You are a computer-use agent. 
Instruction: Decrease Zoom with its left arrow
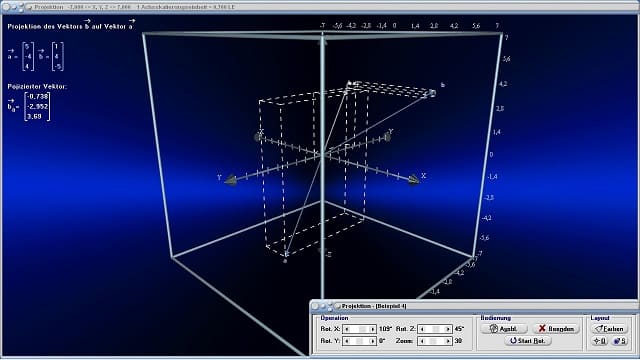(x=422, y=341)
